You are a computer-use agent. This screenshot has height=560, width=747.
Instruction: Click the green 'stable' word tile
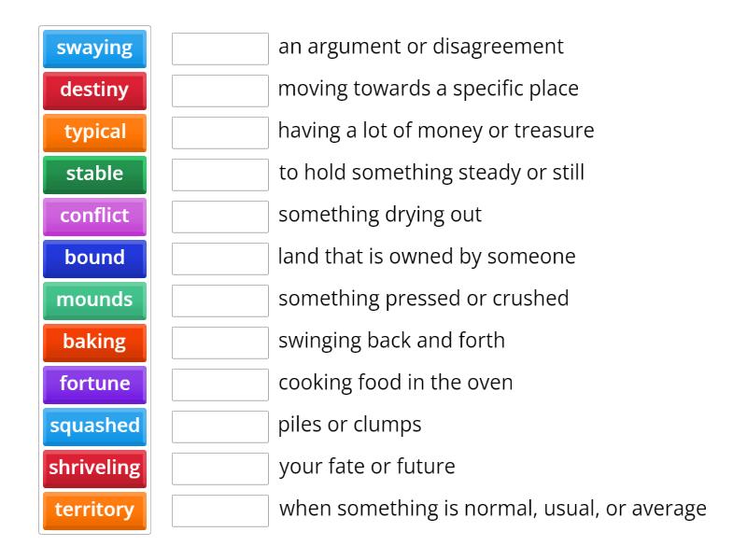pyautogui.click(x=94, y=175)
